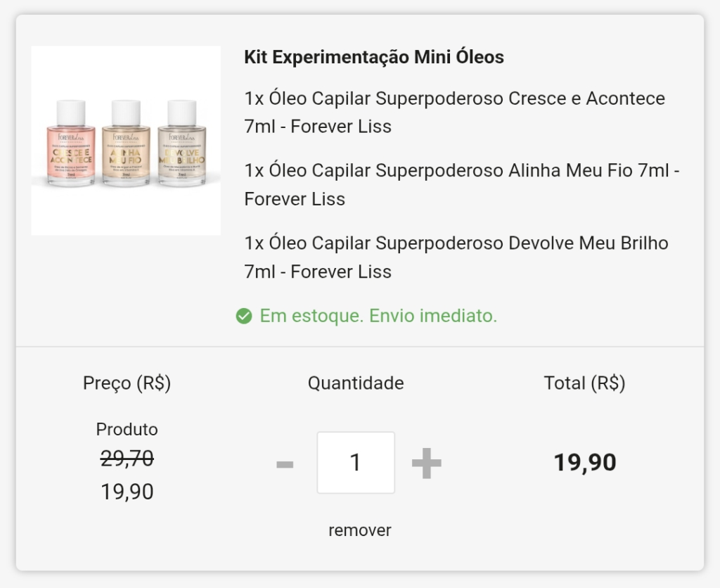Click the plus icon to increase quantity
The width and height of the screenshot is (720, 588).
click(x=426, y=464)
